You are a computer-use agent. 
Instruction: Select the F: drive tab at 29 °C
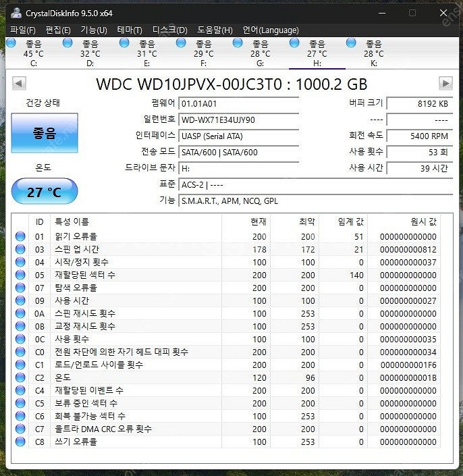point(204,53)
